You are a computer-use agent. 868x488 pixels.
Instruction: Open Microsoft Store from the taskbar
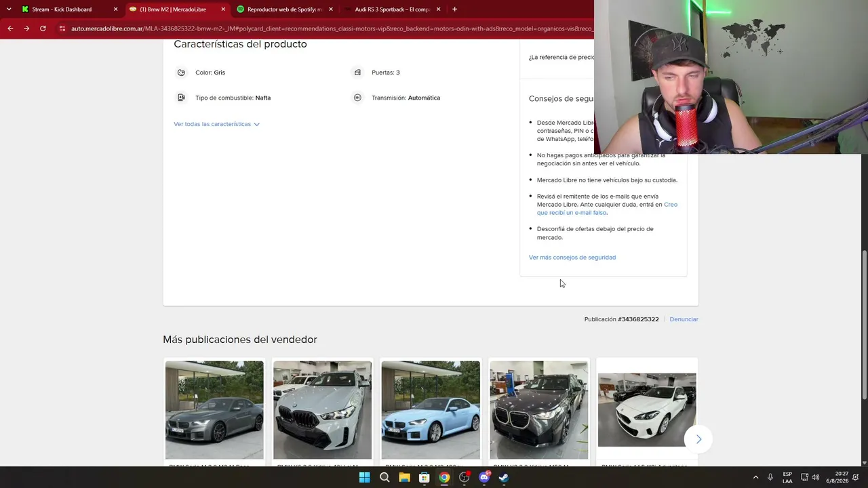424,477
